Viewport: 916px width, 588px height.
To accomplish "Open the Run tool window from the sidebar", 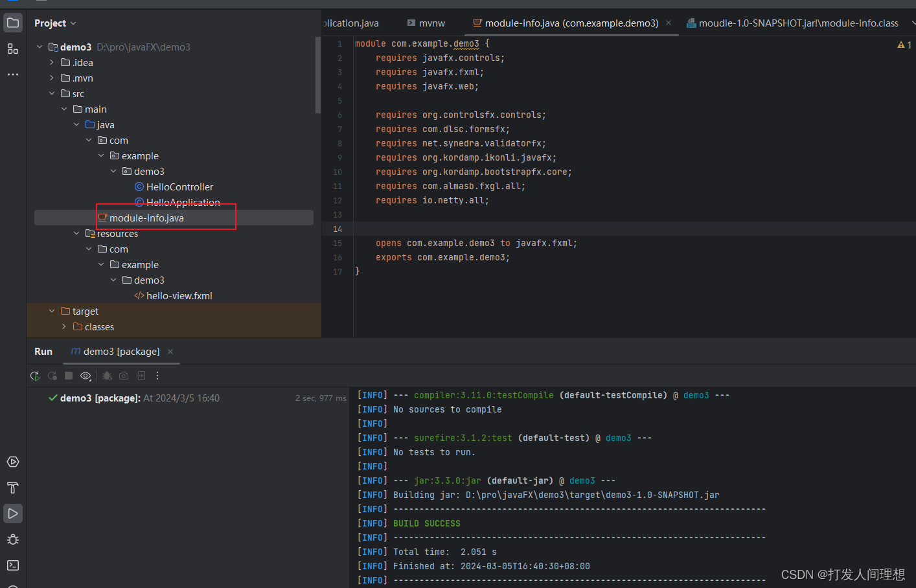I will (13, 514).
